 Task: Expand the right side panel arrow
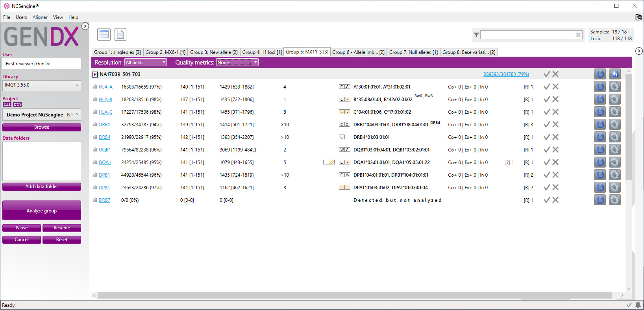639,51
